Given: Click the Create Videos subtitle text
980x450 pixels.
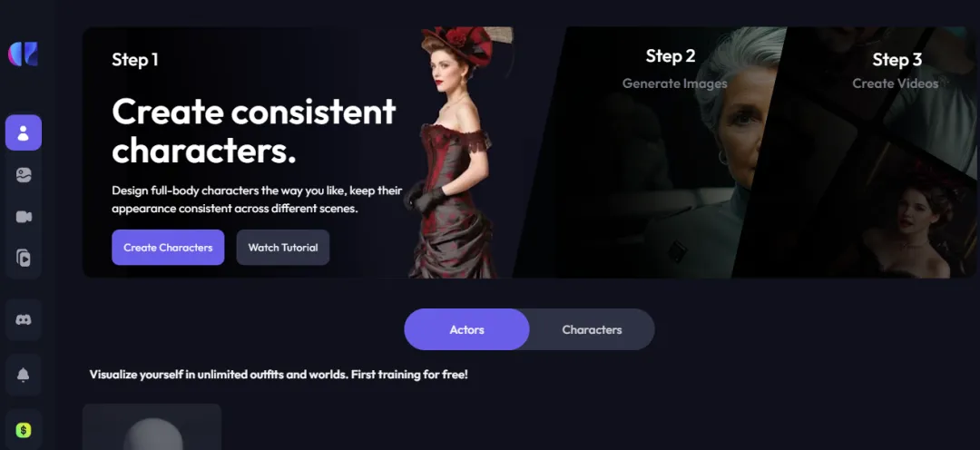Looking at the screenshot, I should point(896,83).
